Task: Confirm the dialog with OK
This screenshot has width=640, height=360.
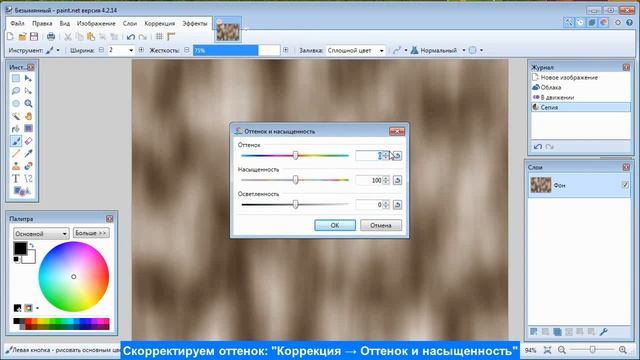Action: [x=335, y=225]
